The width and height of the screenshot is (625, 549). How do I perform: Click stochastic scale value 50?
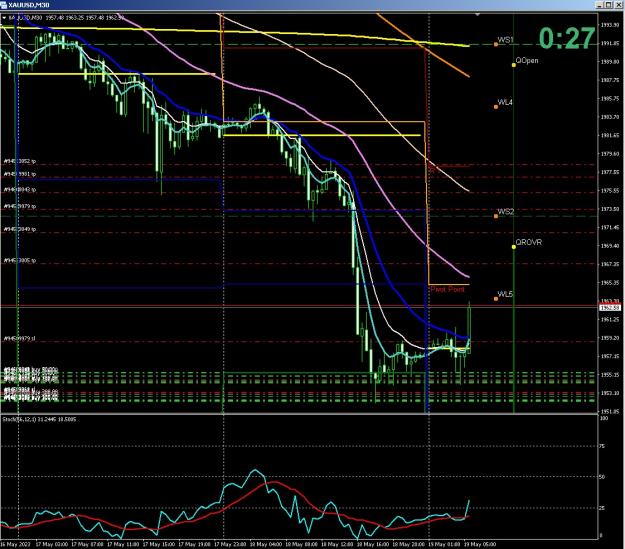click(603, 477)
